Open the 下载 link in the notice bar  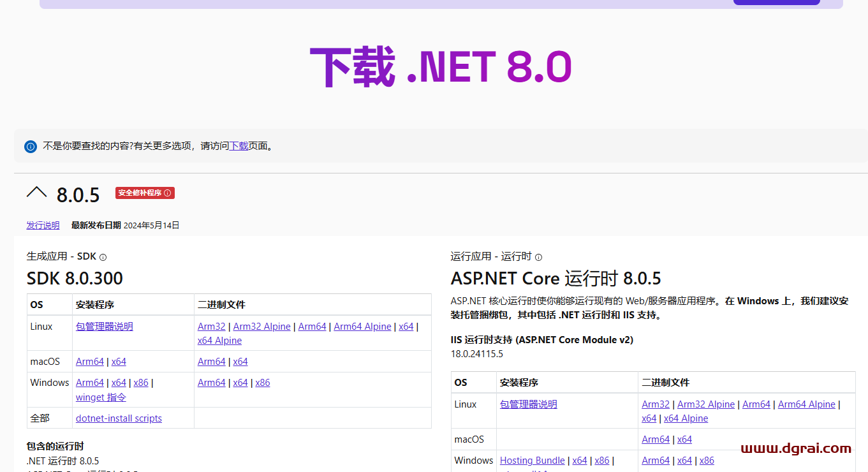tap(239, 146)
